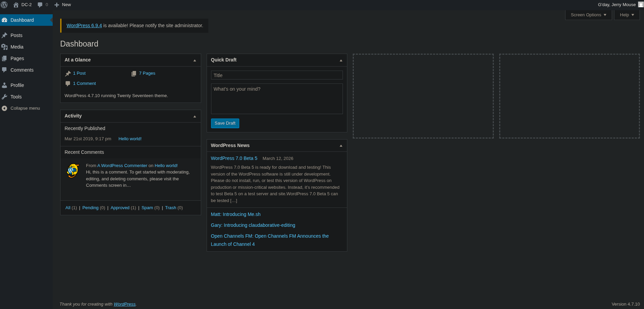Collapse the At a Glance widget
Screen dimensions: 644x309
pos(195,60)
